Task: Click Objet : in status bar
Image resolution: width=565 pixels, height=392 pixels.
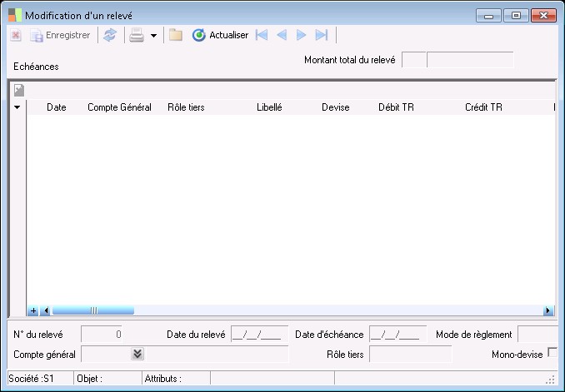Action: 90,379
